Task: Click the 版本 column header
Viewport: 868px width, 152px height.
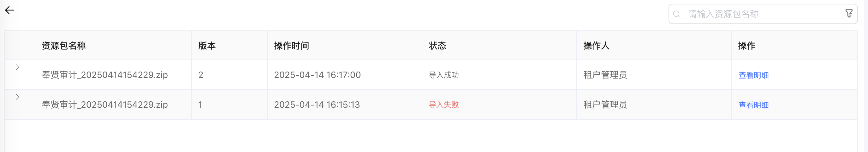Action: (207, 46)
